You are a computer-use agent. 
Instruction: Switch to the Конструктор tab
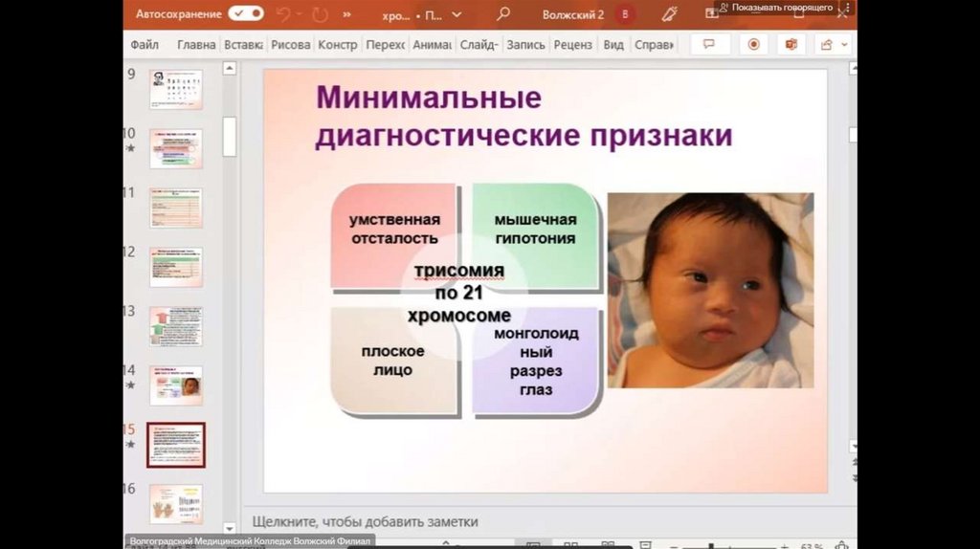(338, 45)
